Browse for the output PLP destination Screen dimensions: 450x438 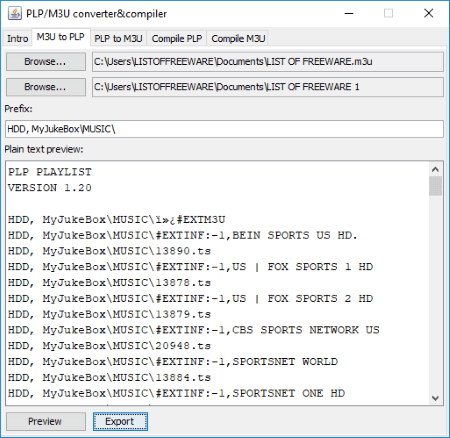pyautogui.click(x=46, y=87)
